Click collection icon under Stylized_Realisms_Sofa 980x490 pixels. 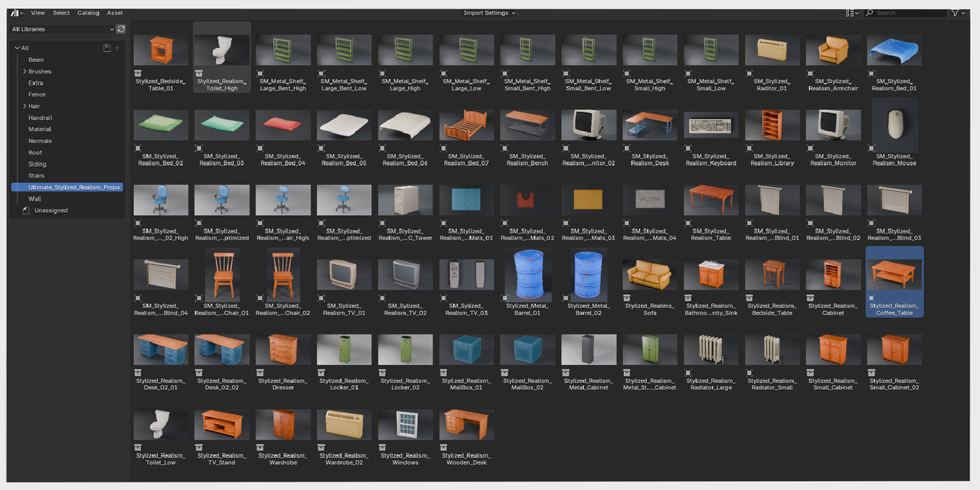[x=627, y=298]
